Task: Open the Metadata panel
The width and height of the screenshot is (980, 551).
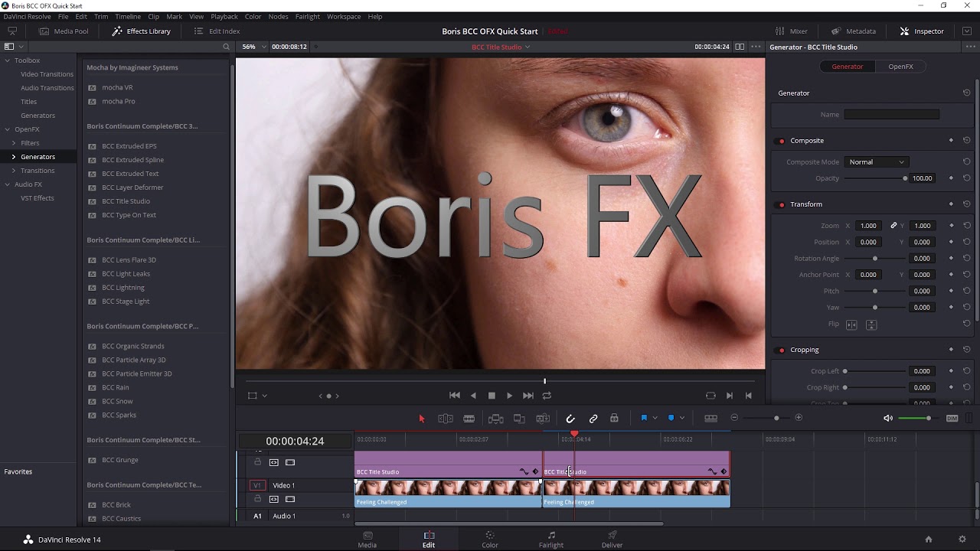Action: (x=854, y=31)
